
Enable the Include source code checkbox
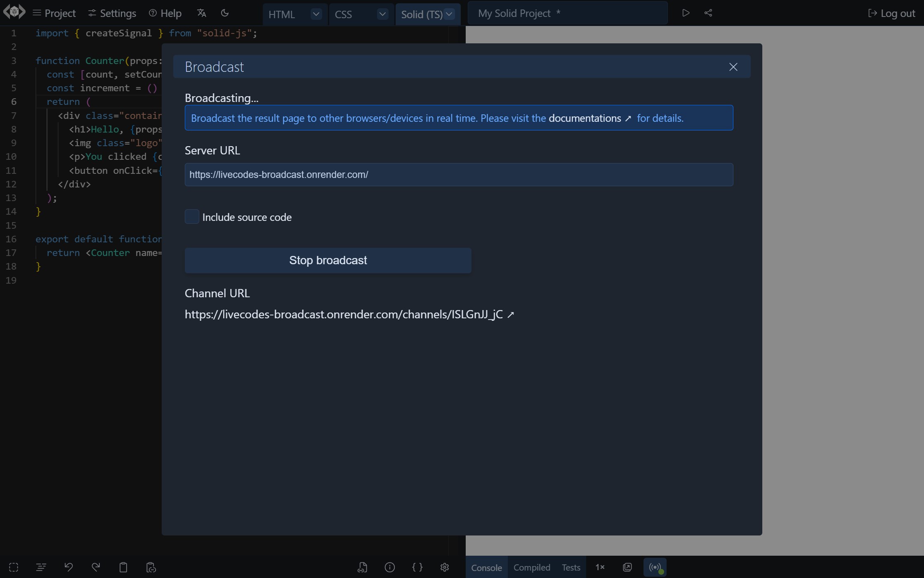(192, 216)
